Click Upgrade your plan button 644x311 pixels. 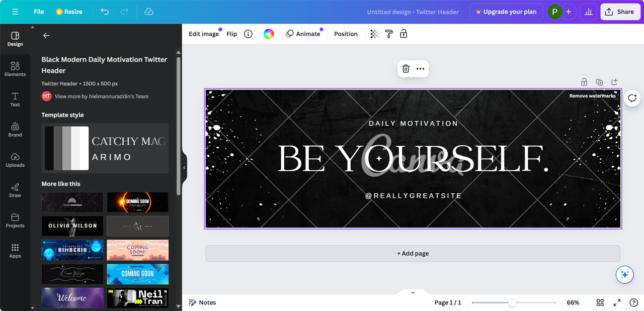506,12
